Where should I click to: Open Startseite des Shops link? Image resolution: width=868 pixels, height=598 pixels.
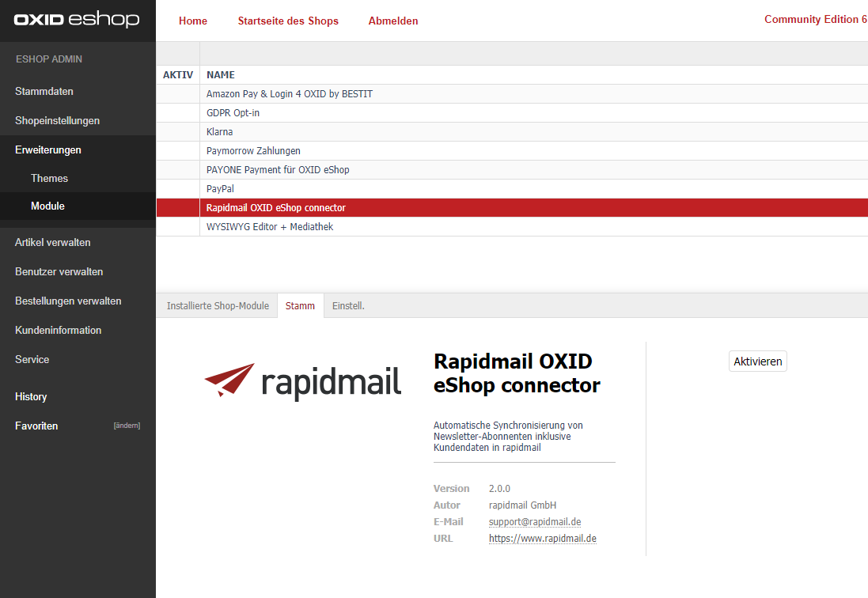[288, 21]
